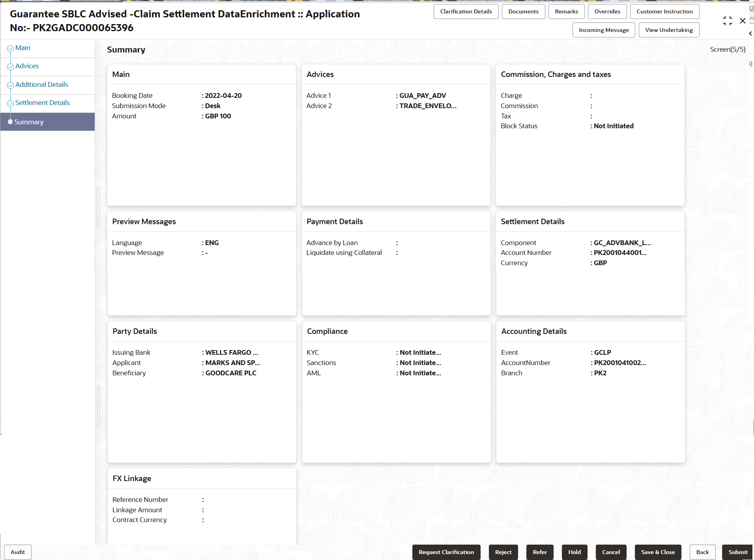This screenshot has width=754, height=560.
Task: Click Beneficiary value GOODCARE PLC
Action: coord(231,373)
